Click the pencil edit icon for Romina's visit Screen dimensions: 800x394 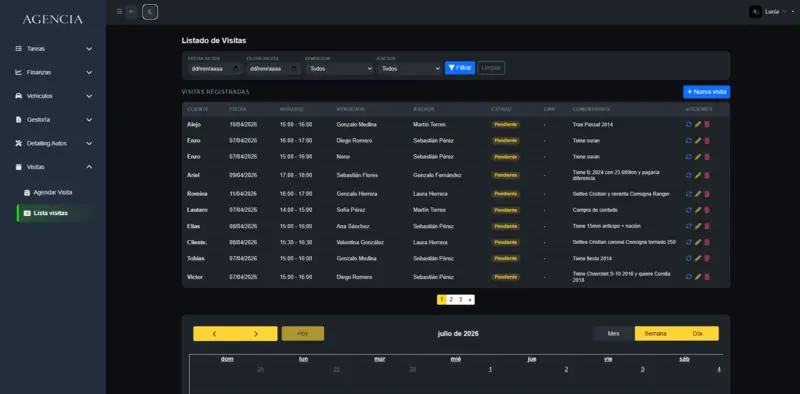[698, 194]
